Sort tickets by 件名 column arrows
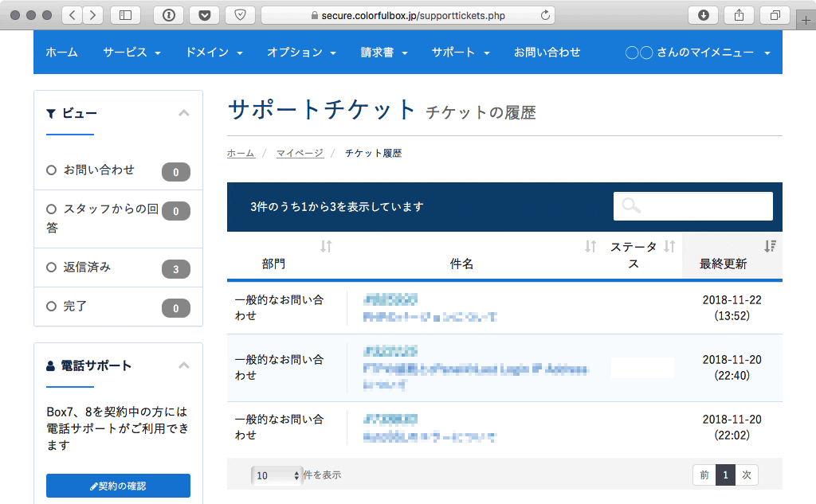This screenshot has height=504, width=816. [590, 246]
